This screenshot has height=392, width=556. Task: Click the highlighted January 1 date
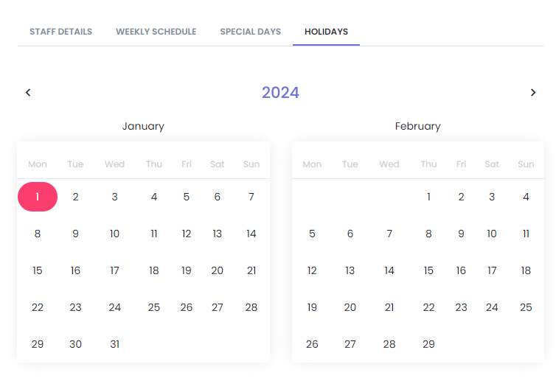click(38, 197)
